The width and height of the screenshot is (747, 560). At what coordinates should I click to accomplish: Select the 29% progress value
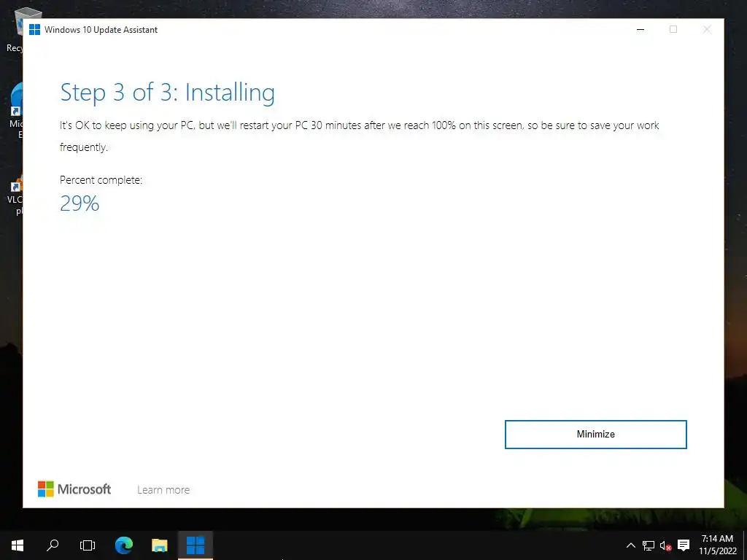[80, 204]
